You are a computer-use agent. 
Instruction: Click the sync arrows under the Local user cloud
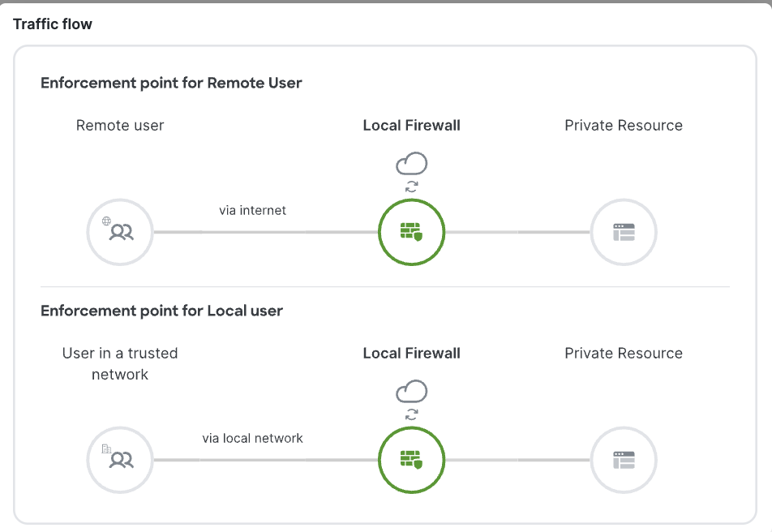412,414
